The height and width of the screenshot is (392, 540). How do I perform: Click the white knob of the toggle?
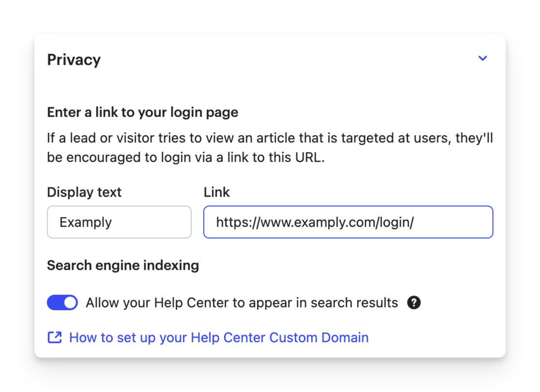(70, 303)
